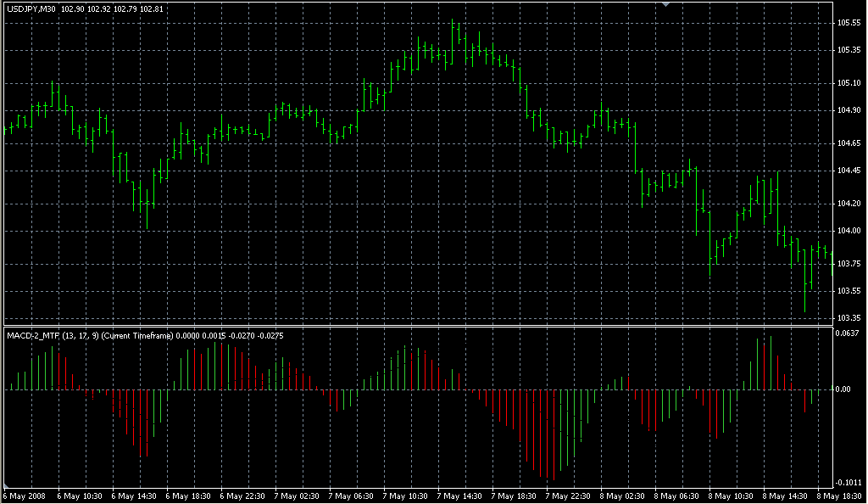Click the divider between price chart and MACD
The width and height of the screenshot is (868, 504).
415,326
